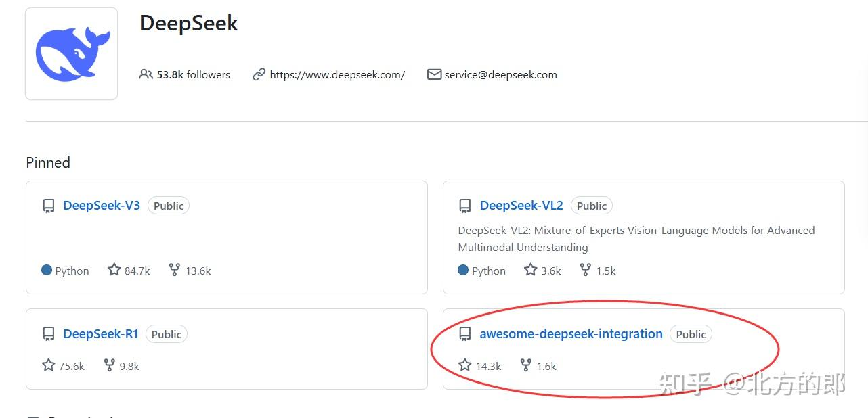Image resolution: width=868 pixels, height=418 pixels.
Task: Open the DeepSeek-V3 repository link
Action: pyautogui.click(x=101, y=205)
